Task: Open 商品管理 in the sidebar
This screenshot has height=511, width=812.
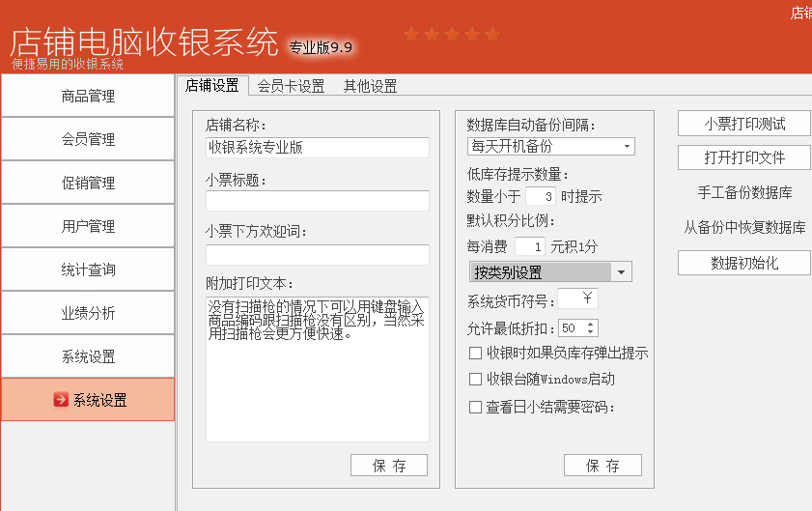Action: 88,96
